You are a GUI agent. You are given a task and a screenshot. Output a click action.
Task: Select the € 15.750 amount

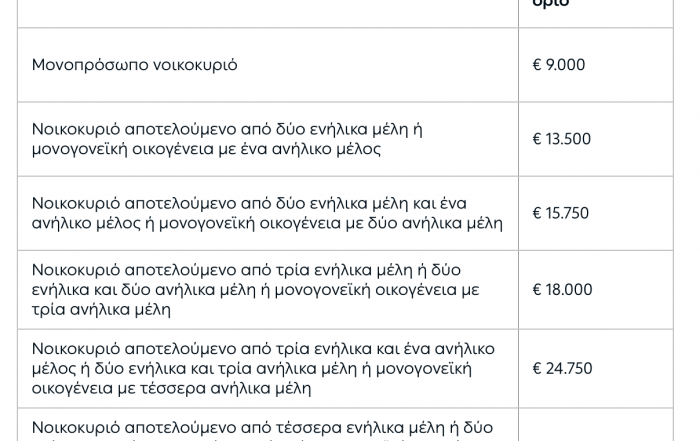pyautogui.click(x=561, y=213)
